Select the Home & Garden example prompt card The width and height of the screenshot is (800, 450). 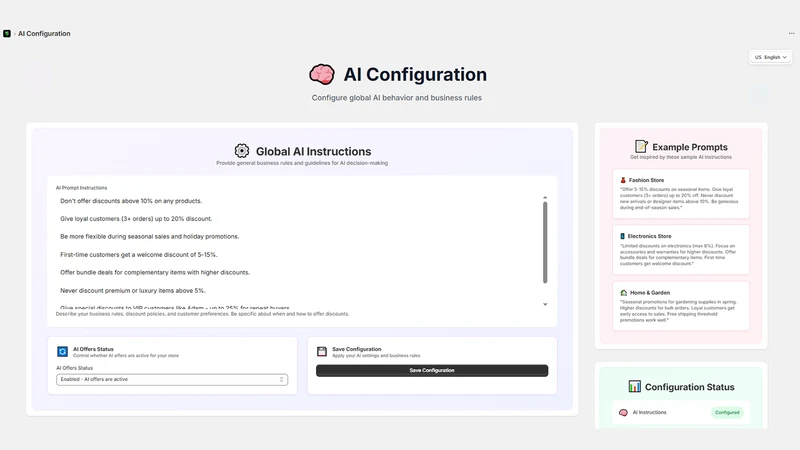(x=681, y=306)
